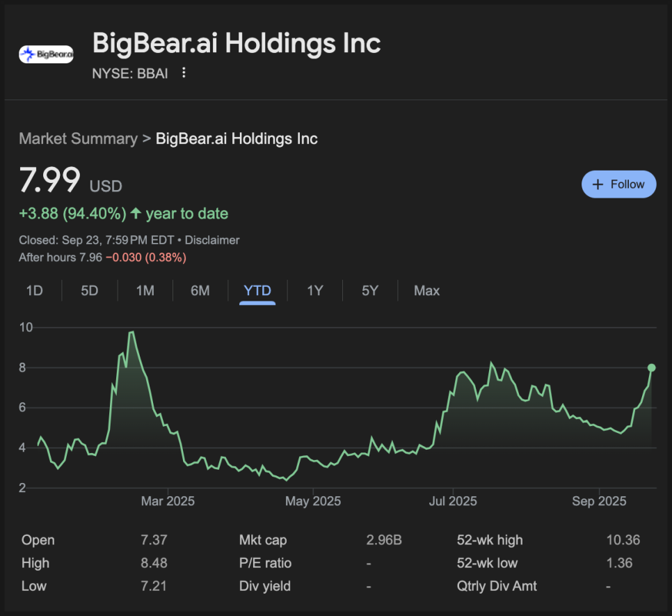
Task: Click the after hours change −0.030 (0.38%)
Action: pyautogui.click(x=145, y=258)
